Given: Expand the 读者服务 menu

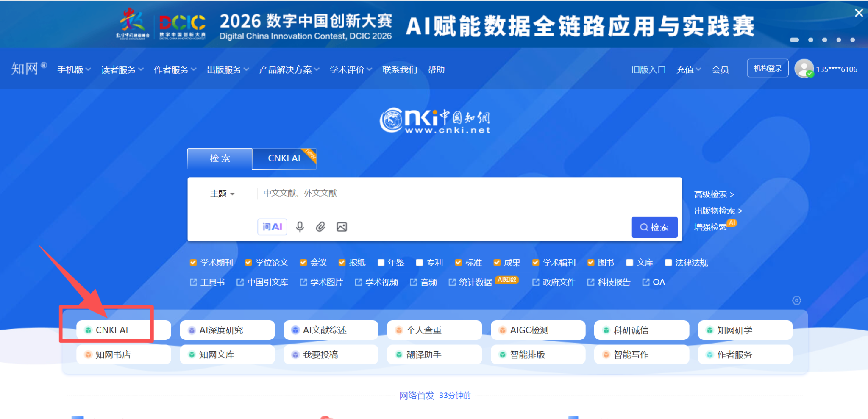Looking at the screenshot, I should [122, 70].
